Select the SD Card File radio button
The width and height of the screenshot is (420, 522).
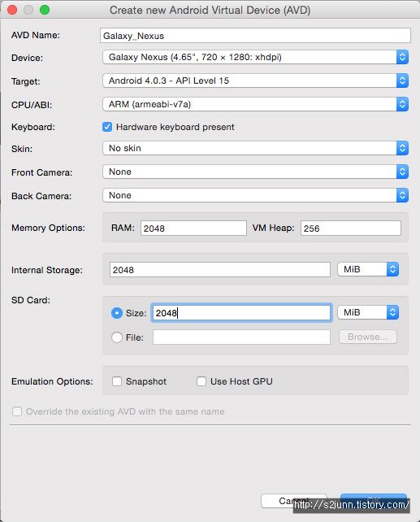pyautogui.click(x=117, y=337)
